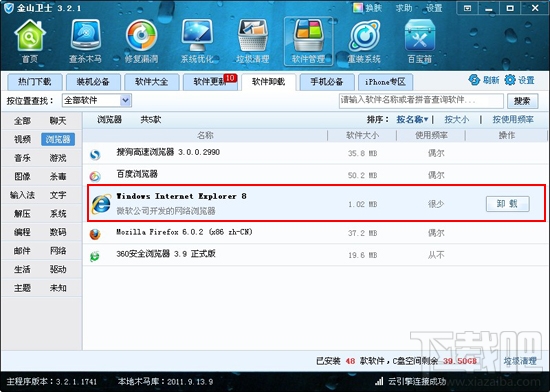Select 驱动 category
Image resolution: width=550 pixels, height=392 pixels.
(58, 269)
